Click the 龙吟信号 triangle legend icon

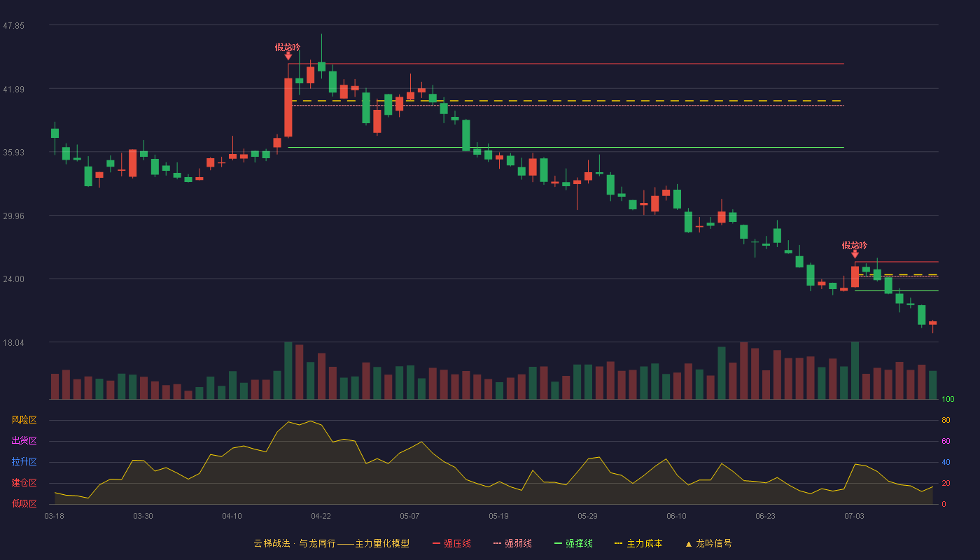pyautogui.click(x=688, y=543)
